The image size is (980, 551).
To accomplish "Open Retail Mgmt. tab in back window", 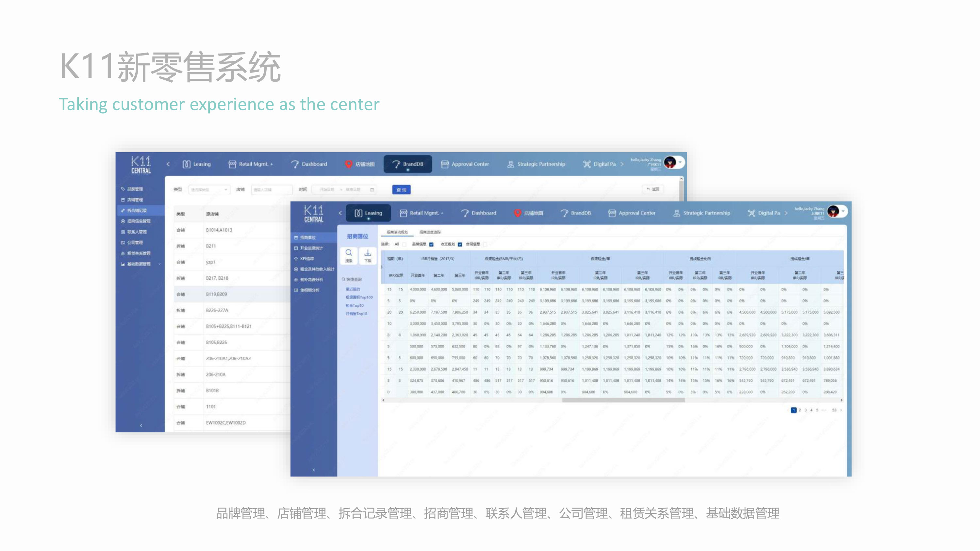I will click(250, 164).
